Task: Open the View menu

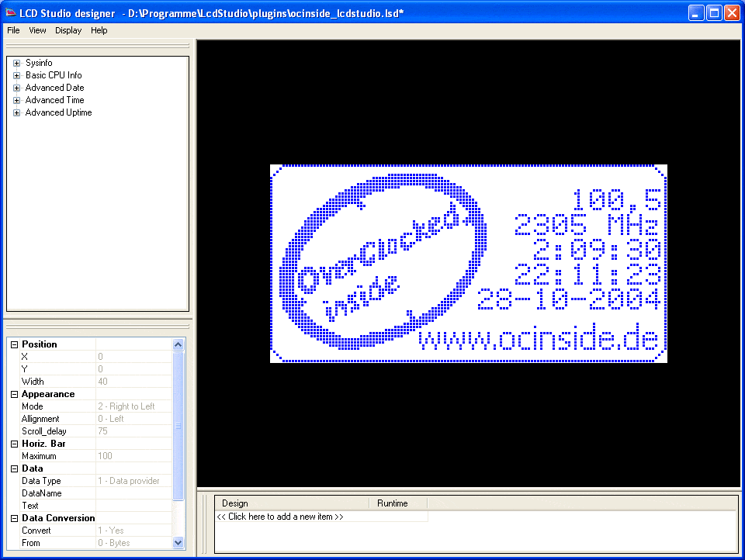Action: (x=37, y=30)
